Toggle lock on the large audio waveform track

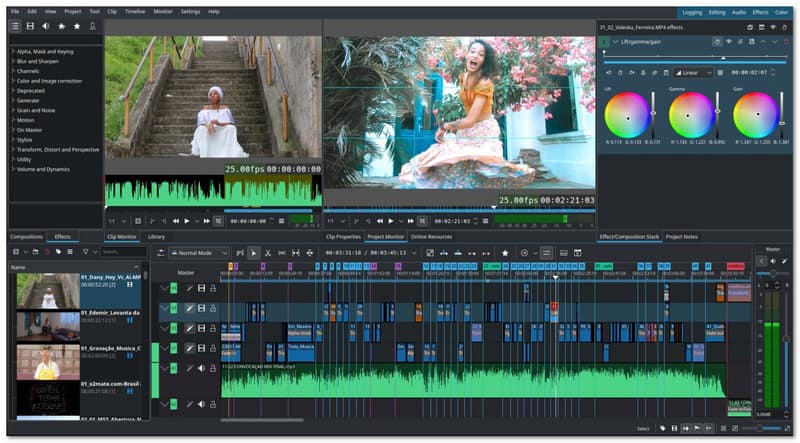(x=213, y=368)
